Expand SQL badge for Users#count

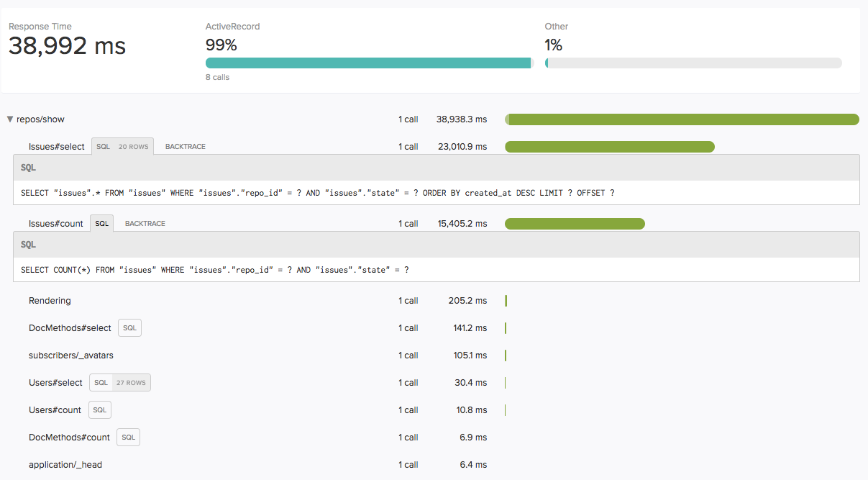pos(100,410)
